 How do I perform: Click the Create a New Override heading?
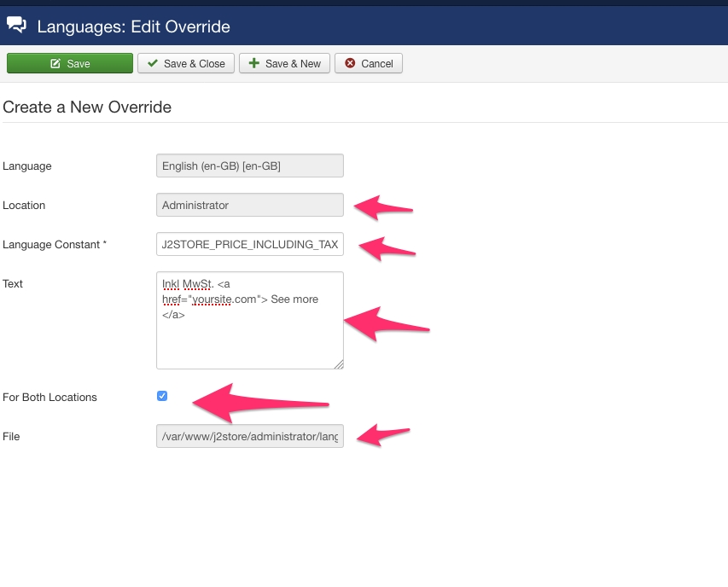pyautogui.click(x=87, y=108)
